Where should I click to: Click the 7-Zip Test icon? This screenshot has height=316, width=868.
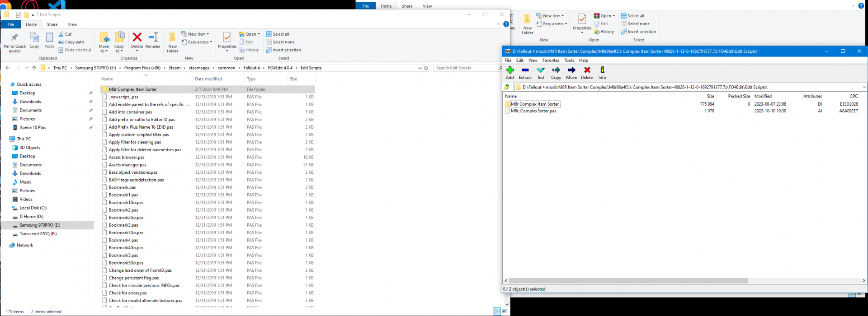coord(541,70)
